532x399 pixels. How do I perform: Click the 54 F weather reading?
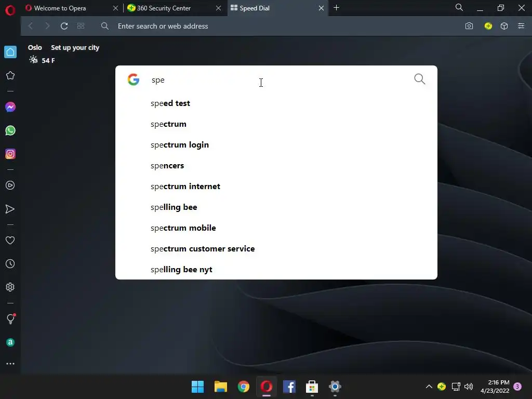tap(48, 60)
